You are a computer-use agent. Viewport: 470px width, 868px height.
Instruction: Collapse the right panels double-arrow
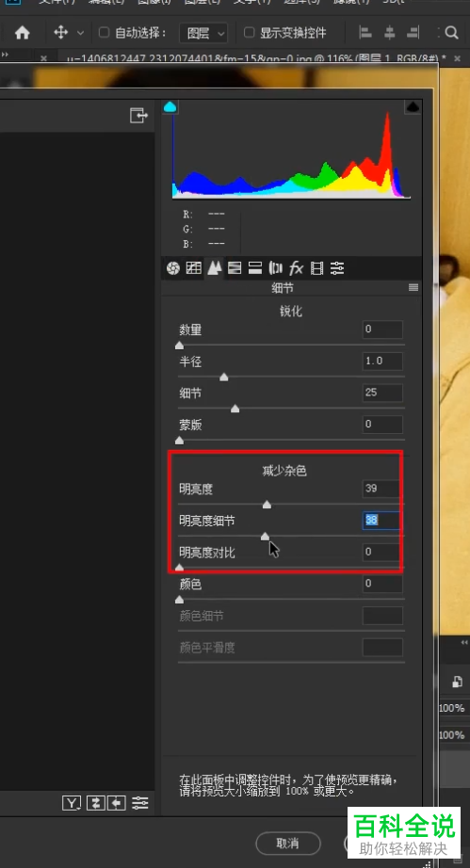pos(464,642)
